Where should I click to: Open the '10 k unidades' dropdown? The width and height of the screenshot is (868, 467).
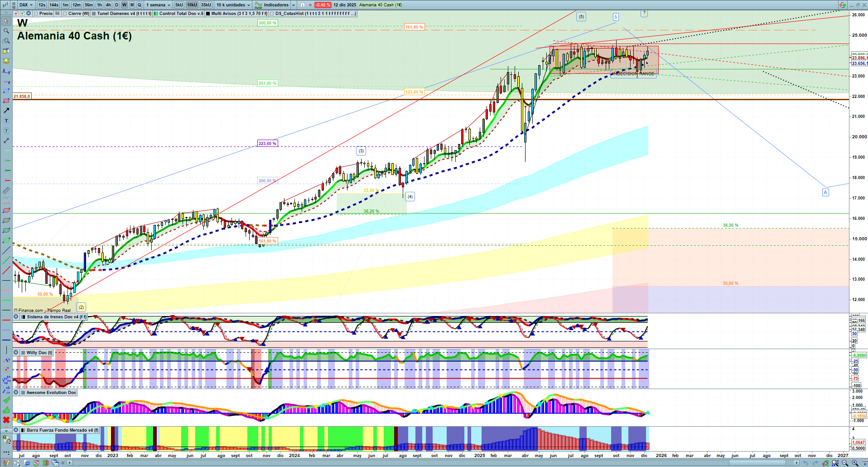(x=233, y=5)
